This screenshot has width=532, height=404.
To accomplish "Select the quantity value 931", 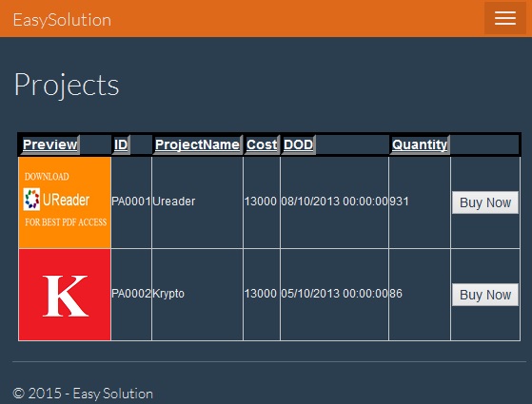I will [x=399, y=202].
